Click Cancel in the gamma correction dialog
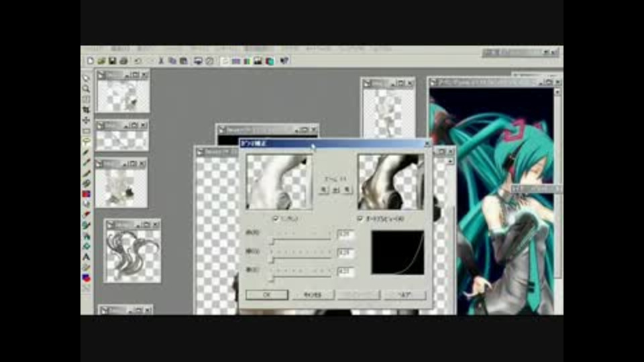644x362 pixels. click(313, 295)
